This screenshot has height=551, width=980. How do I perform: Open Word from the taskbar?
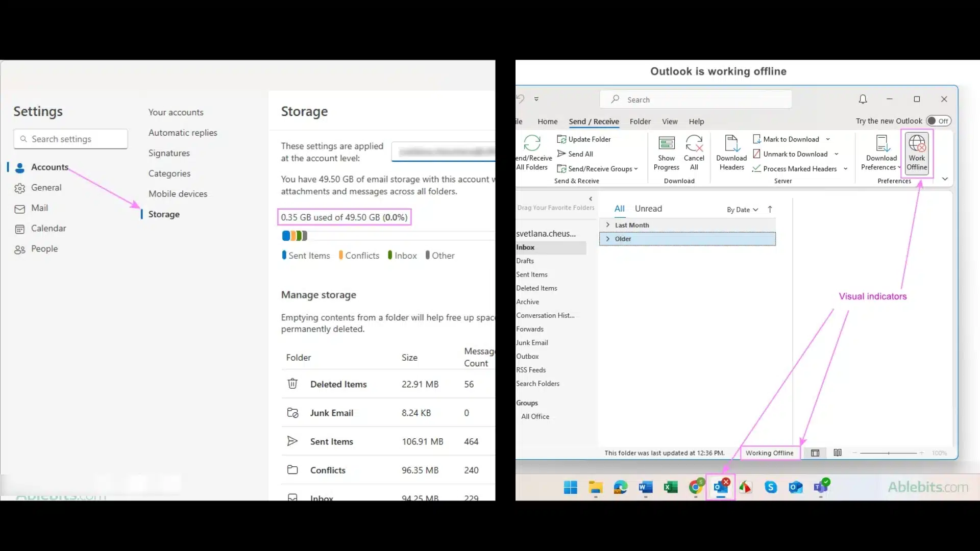[645, 487]
